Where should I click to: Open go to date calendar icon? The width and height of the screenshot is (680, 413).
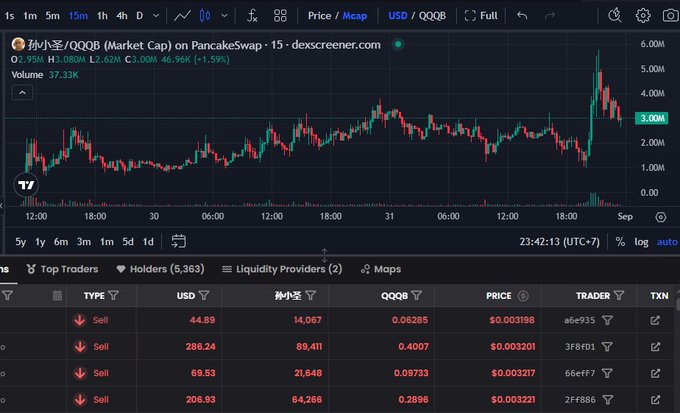178,241
